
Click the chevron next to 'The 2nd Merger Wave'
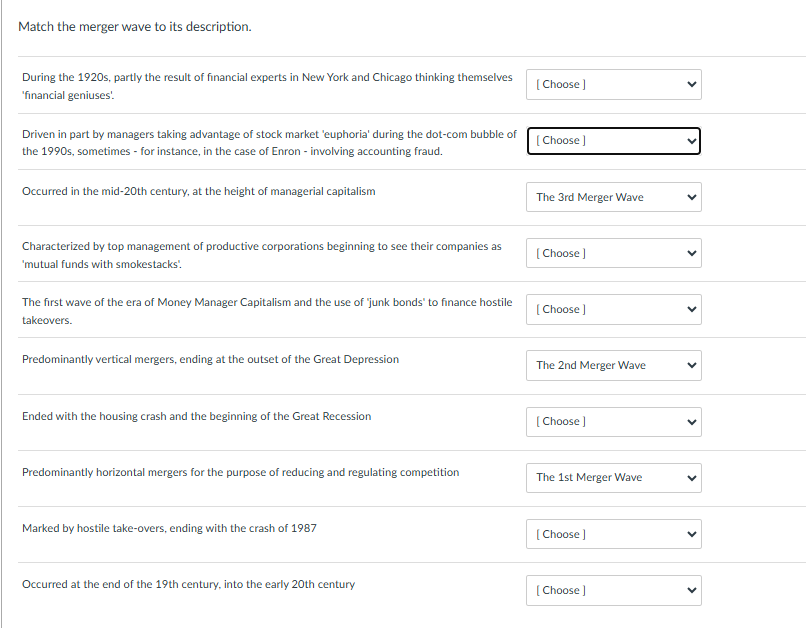(x=690, y=365)
